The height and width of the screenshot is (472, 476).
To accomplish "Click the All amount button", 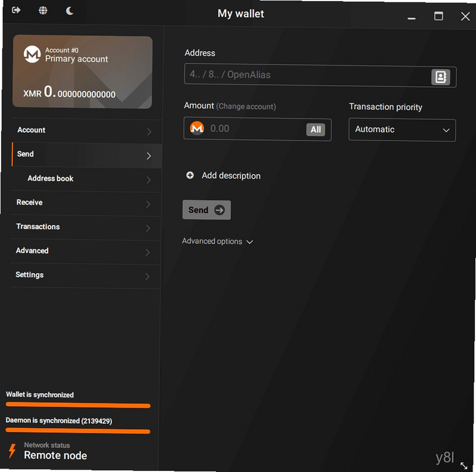I will 316,130.
